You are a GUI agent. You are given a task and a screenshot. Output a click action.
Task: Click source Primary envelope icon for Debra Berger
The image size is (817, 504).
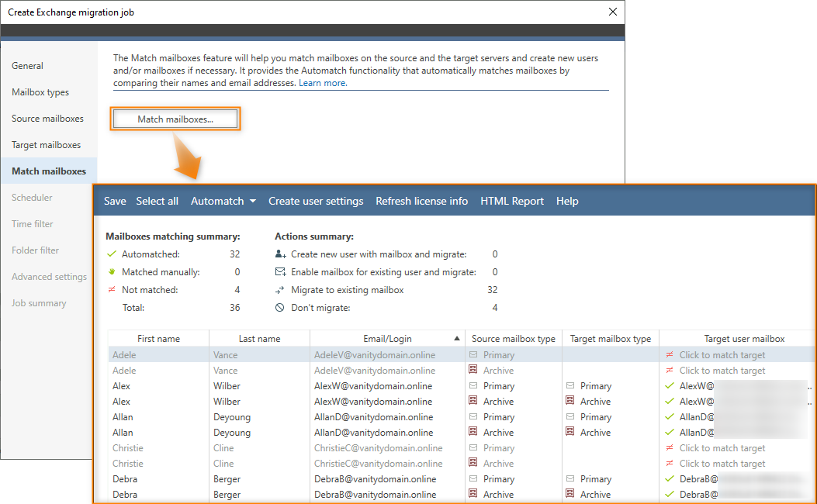(473, 479)
